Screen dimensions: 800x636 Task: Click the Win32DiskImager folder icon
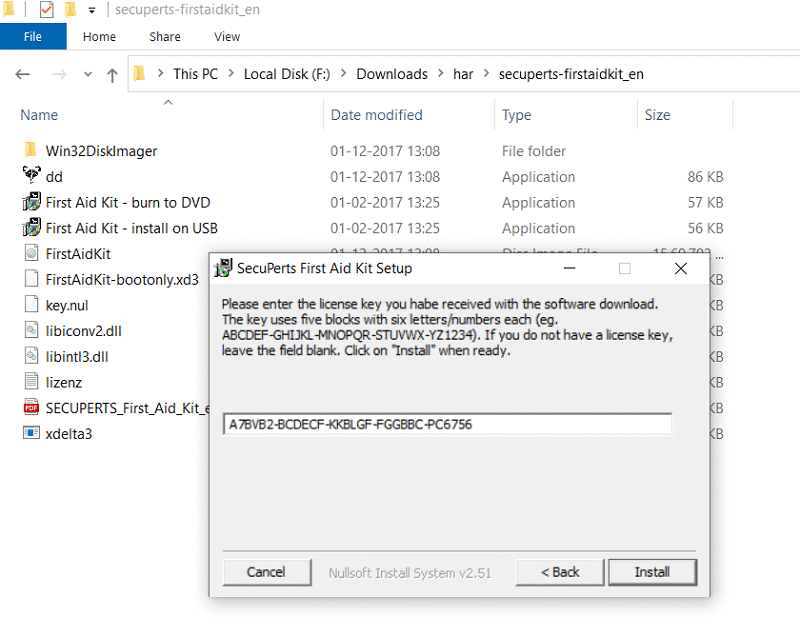pos(30,151)
